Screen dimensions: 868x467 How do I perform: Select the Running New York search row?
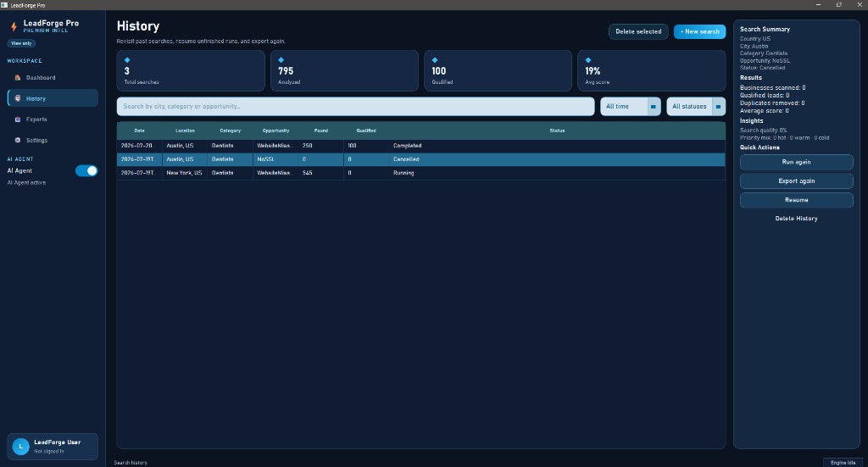coord(420,173)
